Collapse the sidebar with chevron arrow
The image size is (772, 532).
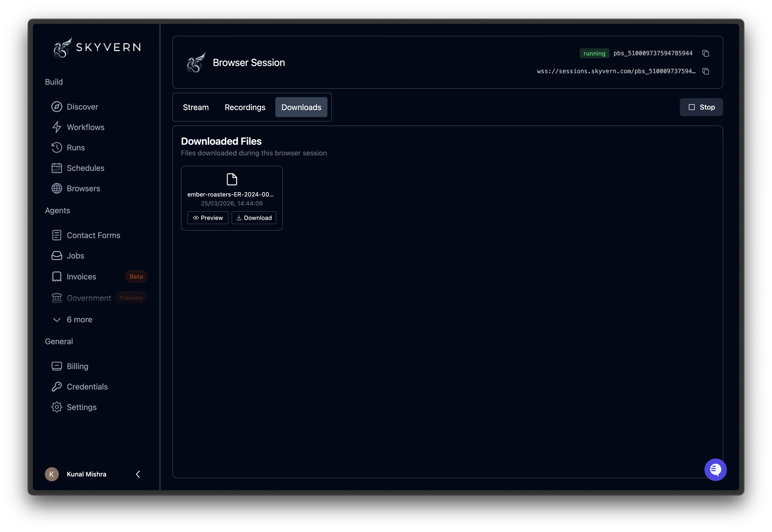(x=138, y=474)
